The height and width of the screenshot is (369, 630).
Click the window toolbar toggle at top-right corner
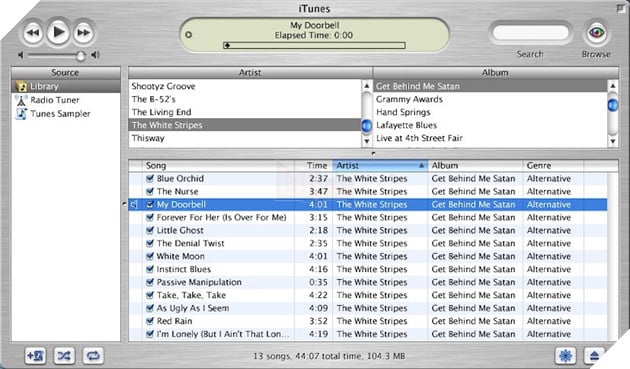(x=621, y=8)
